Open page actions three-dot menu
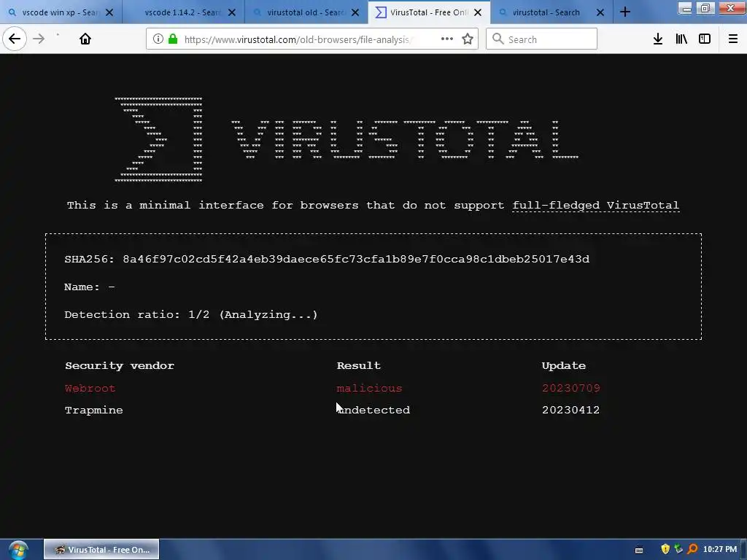 447,39
